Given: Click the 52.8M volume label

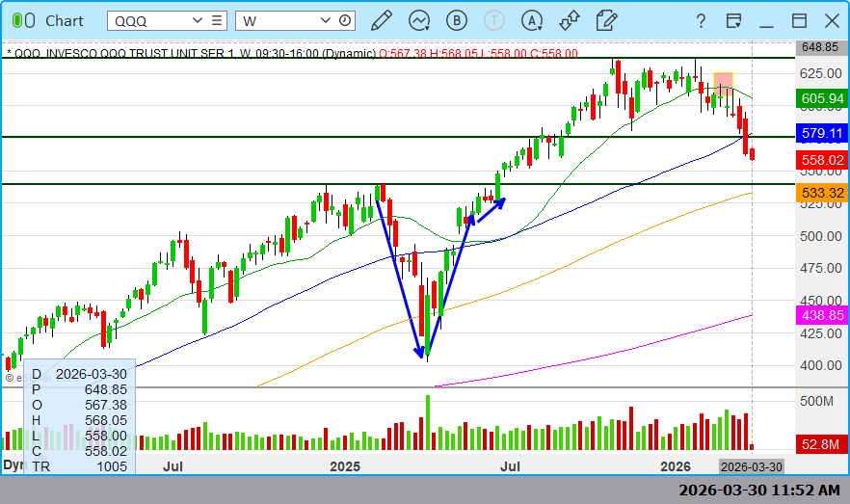Looking at the screenshot, I should coord(822,444).
